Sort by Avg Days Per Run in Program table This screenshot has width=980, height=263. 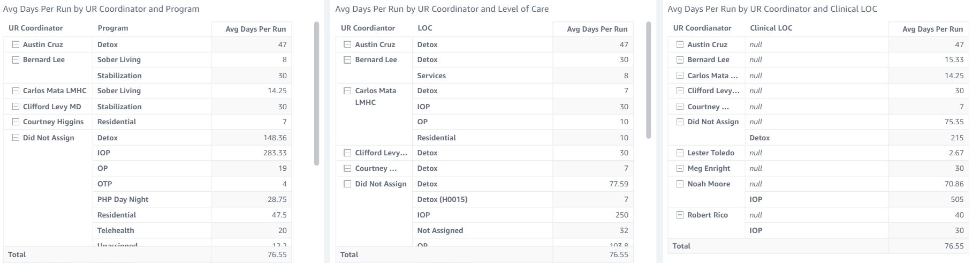coord(255,29)
